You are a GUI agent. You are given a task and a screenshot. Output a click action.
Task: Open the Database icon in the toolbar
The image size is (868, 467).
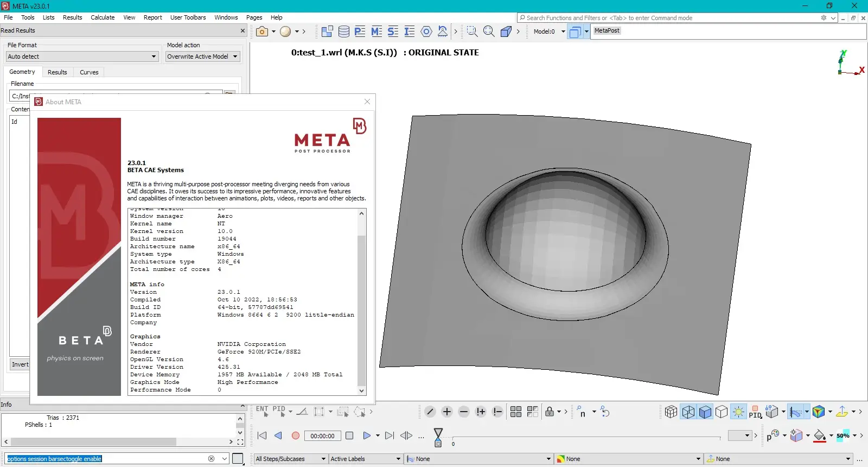(344, 31)
